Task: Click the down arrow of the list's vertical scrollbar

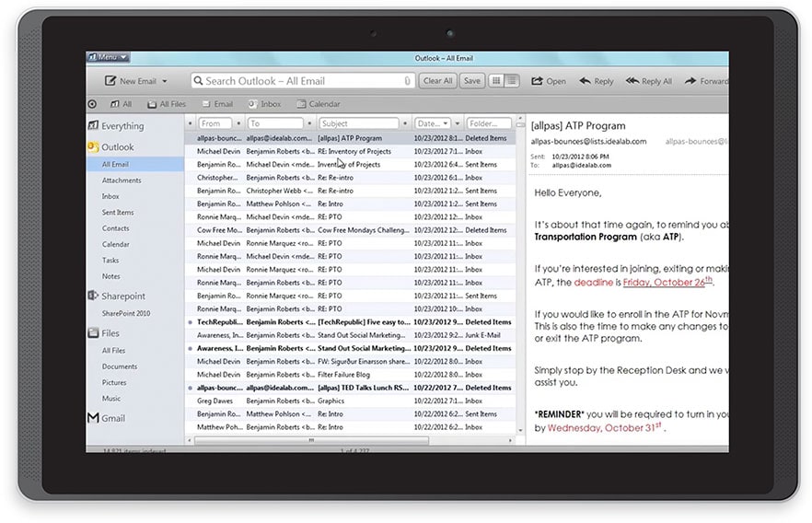Action: click(x=520, y=430)
